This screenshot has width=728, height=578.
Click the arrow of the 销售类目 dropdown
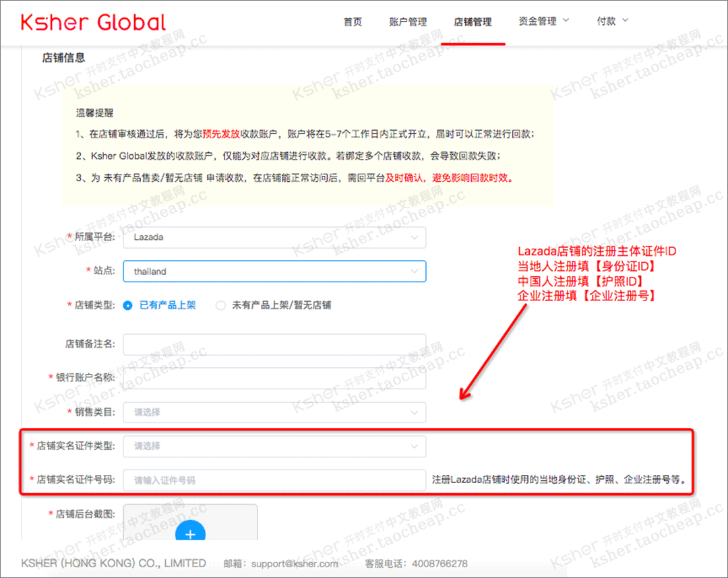click(414, 413)
